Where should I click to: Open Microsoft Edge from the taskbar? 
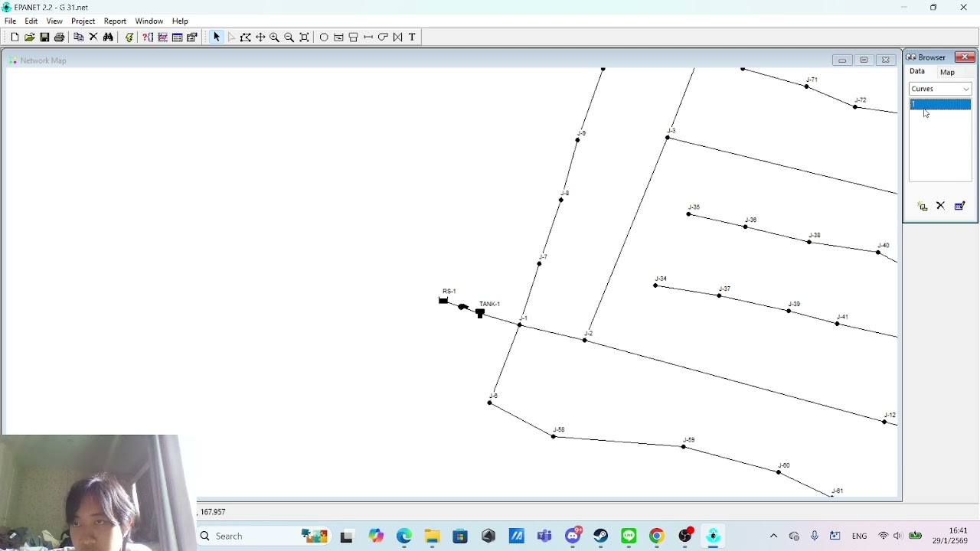[403, 536]
